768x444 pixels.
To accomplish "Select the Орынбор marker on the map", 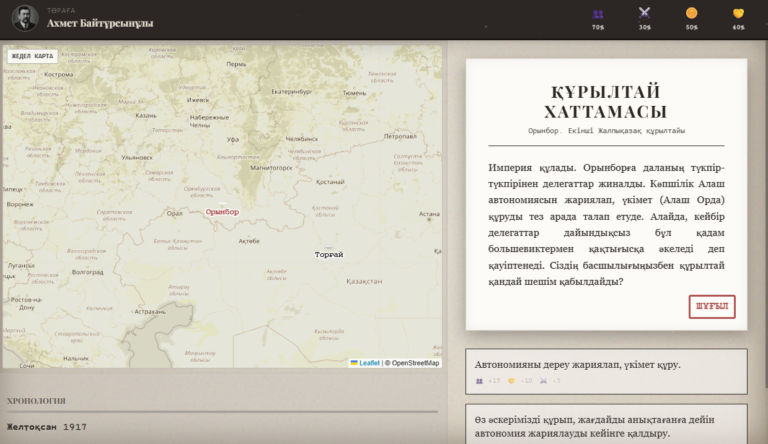I will coord(222,212).
